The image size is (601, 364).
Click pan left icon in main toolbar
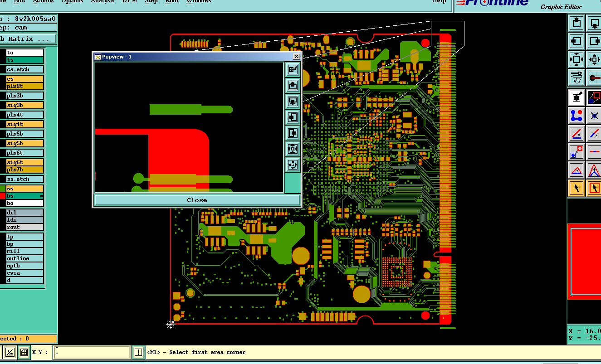click(576, 41)
